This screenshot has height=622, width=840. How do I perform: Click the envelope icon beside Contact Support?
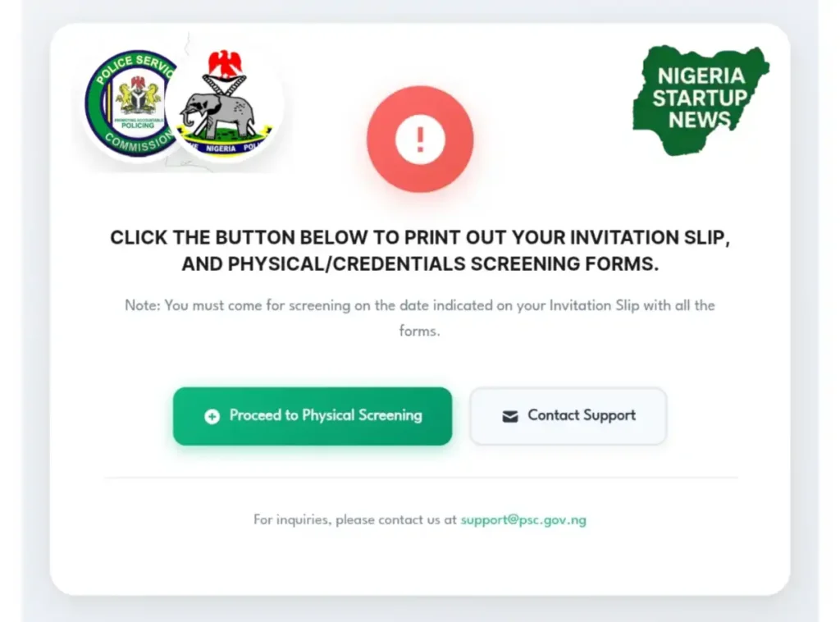click(x=510, y=416)
